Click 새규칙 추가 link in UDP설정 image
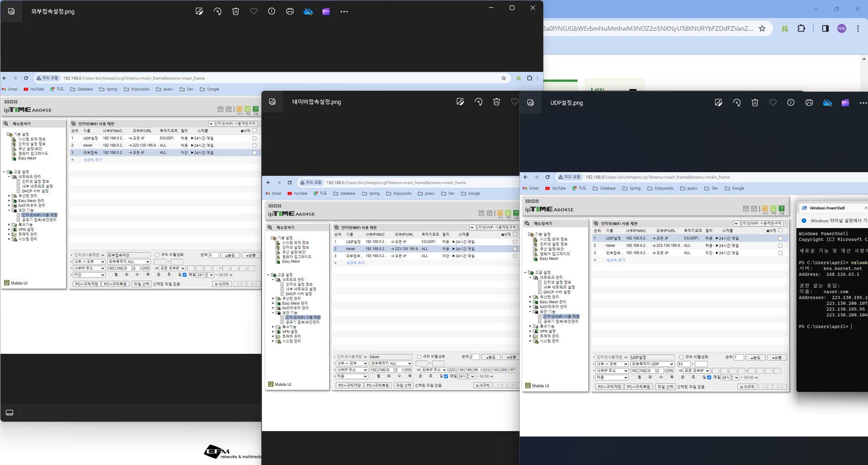Screen dimensions: 868x465 click(615, 260)
